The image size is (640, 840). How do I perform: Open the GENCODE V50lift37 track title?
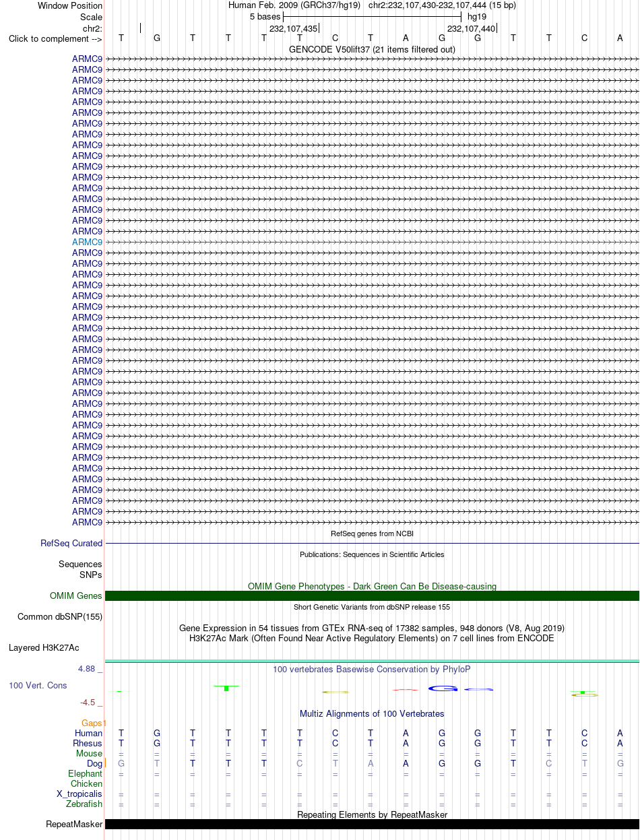click(x=372, y=49)
